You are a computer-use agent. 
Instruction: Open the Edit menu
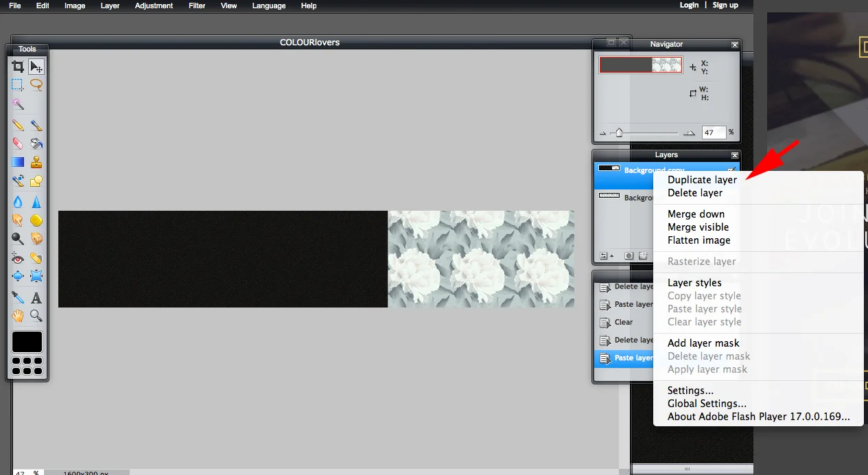tap(43, 5)
